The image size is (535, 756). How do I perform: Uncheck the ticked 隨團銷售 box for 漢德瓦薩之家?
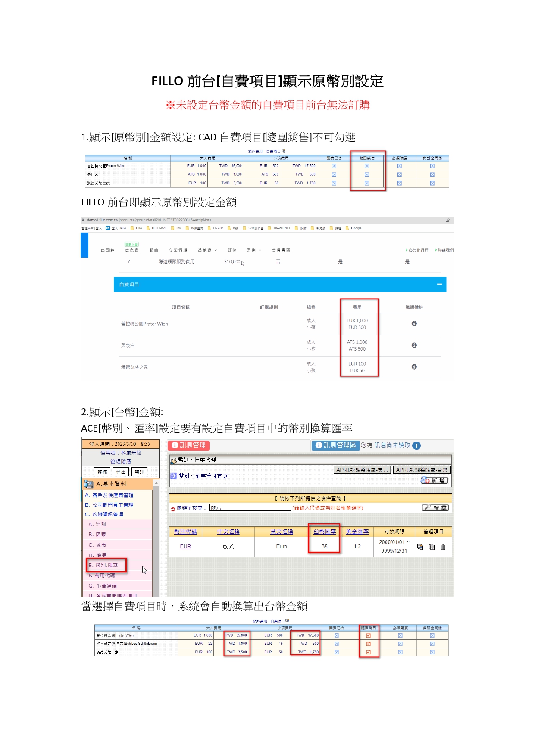[368, 652]
